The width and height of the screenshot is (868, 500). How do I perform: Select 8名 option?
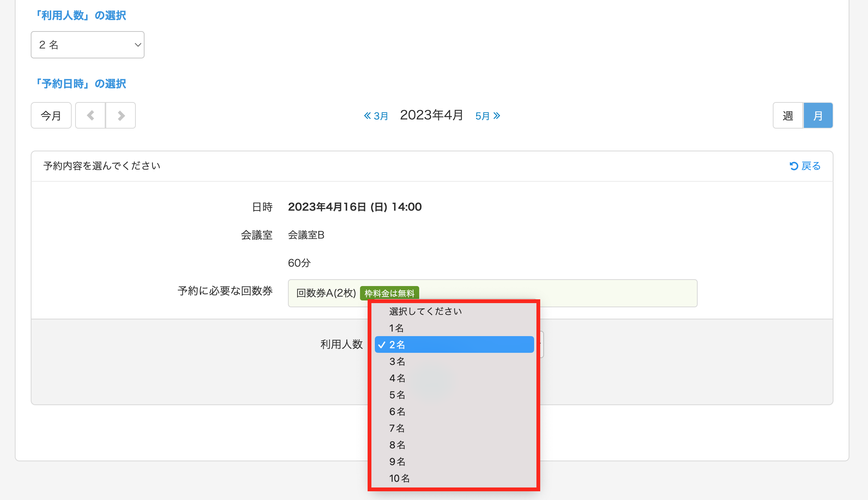[x=397, y=445]
